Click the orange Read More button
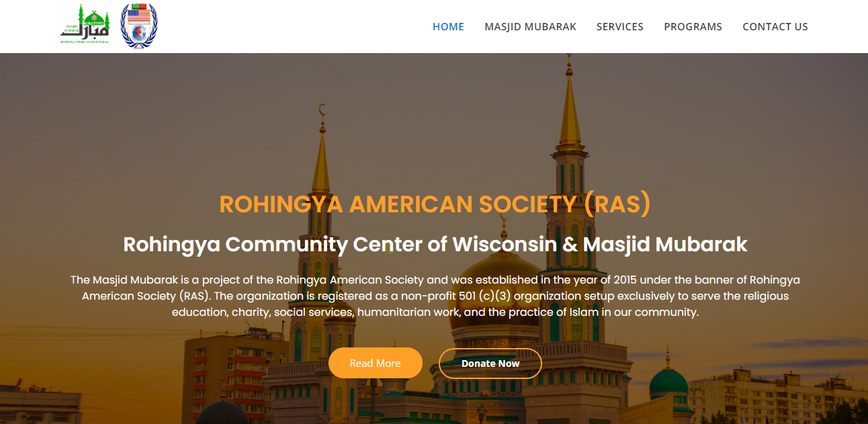 pyautogui.click(x=376, y=363)
